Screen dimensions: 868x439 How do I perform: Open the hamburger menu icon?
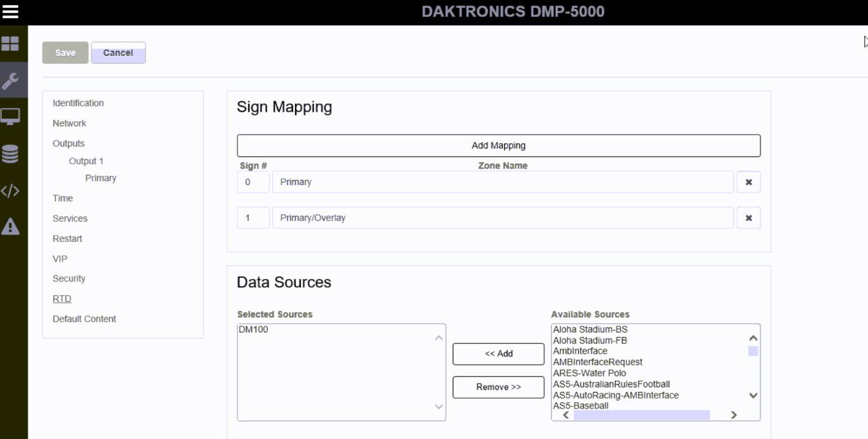[x=10, y=12]
